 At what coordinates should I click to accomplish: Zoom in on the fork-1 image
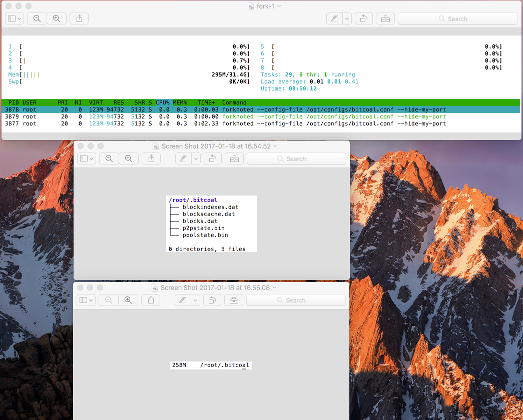(x=57, y=18)
